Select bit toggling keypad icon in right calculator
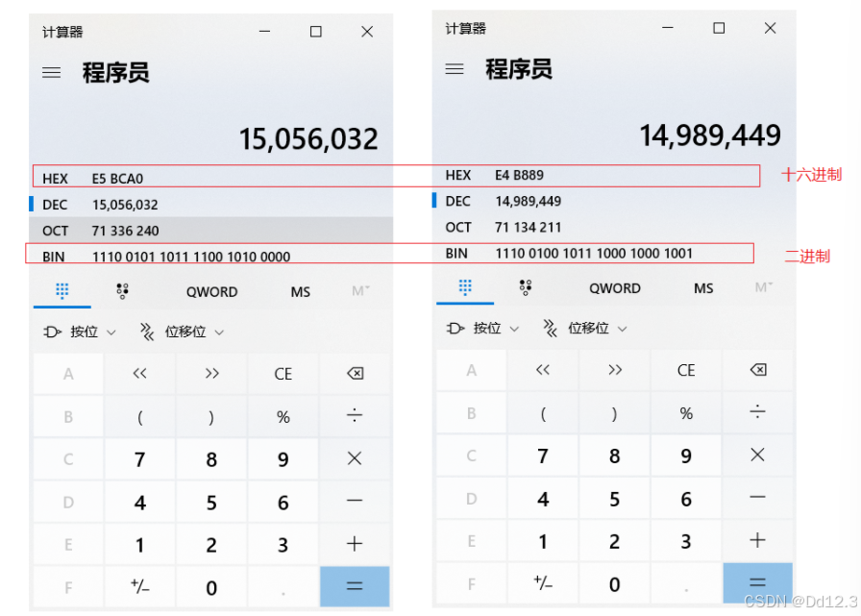861x616 pixels. [526, 287]
